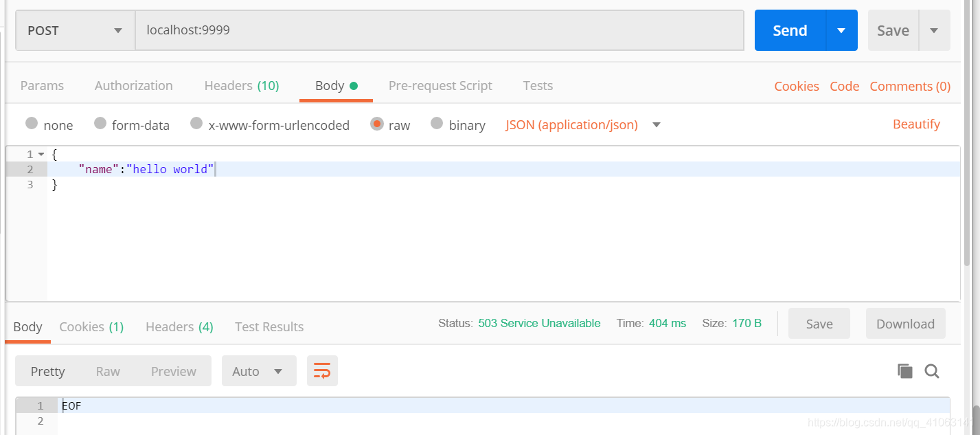Choose x-www-form-urlencoded body type

coord(197,124)
